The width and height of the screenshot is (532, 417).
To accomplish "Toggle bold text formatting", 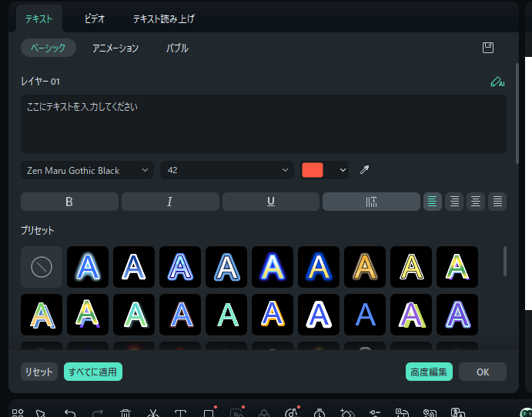I will coord(69,202).
